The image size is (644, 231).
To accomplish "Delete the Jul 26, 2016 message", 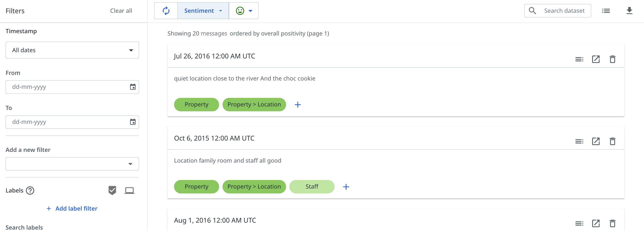I will (x=612, y=59).
